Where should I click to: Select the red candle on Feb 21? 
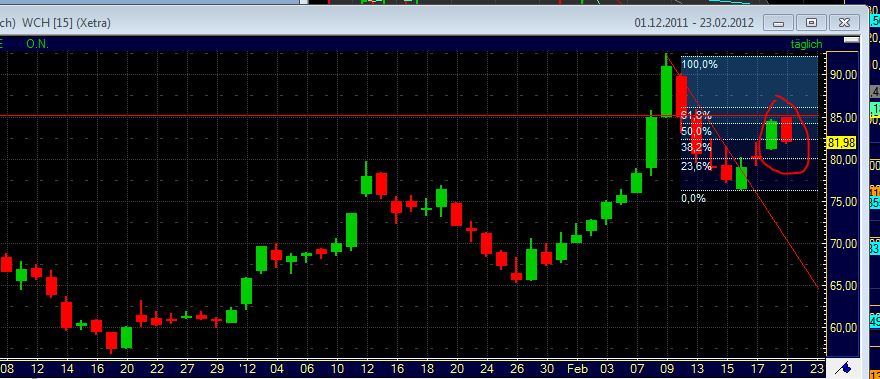point(786,129)
